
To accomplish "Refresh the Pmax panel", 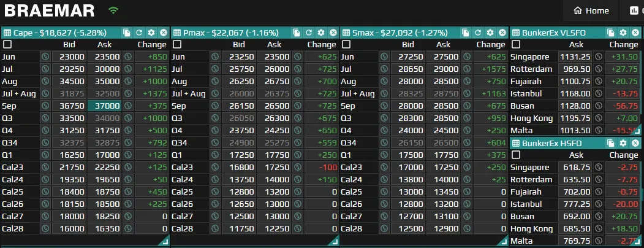I will pos(308,33).
